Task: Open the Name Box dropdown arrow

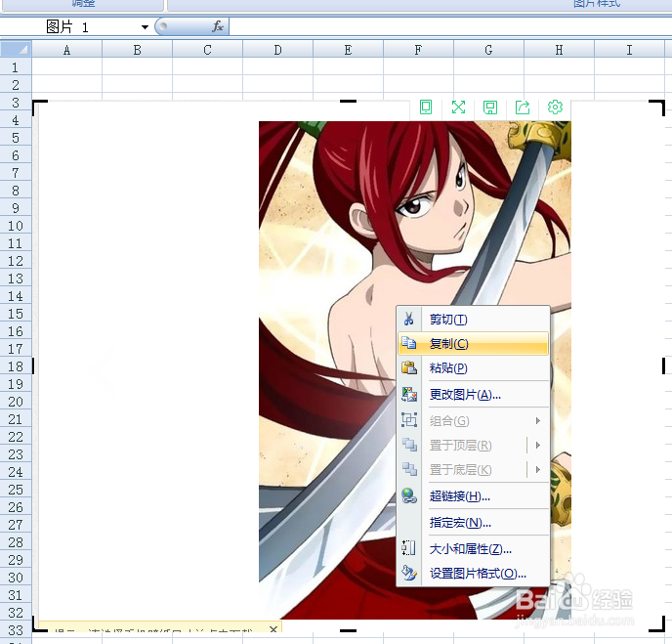Action: click(x=145, y=27)
